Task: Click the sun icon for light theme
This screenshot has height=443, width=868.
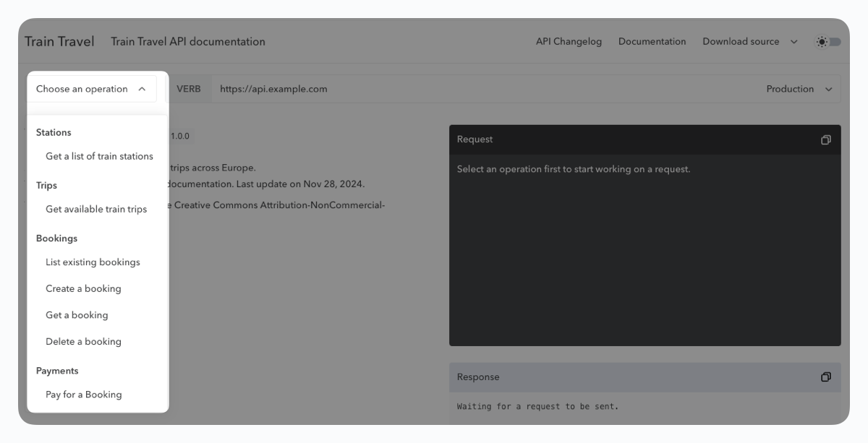Action: coord(822,41)
